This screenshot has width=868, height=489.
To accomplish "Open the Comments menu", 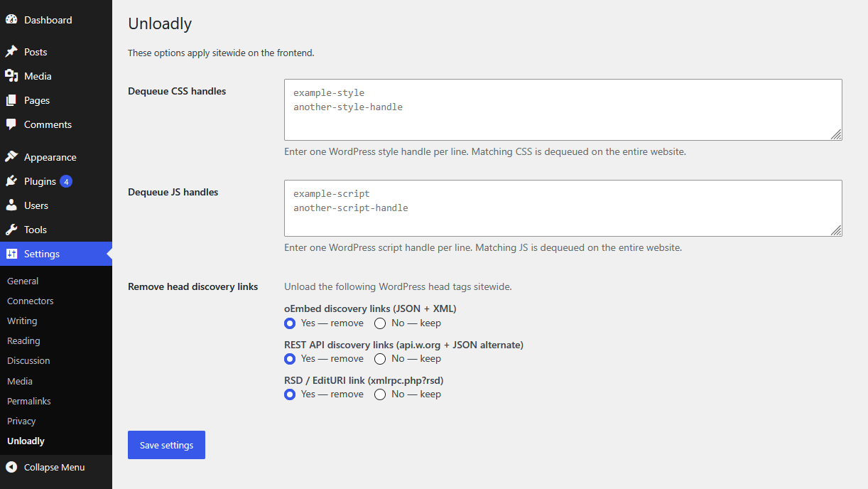I will point(56,124).
